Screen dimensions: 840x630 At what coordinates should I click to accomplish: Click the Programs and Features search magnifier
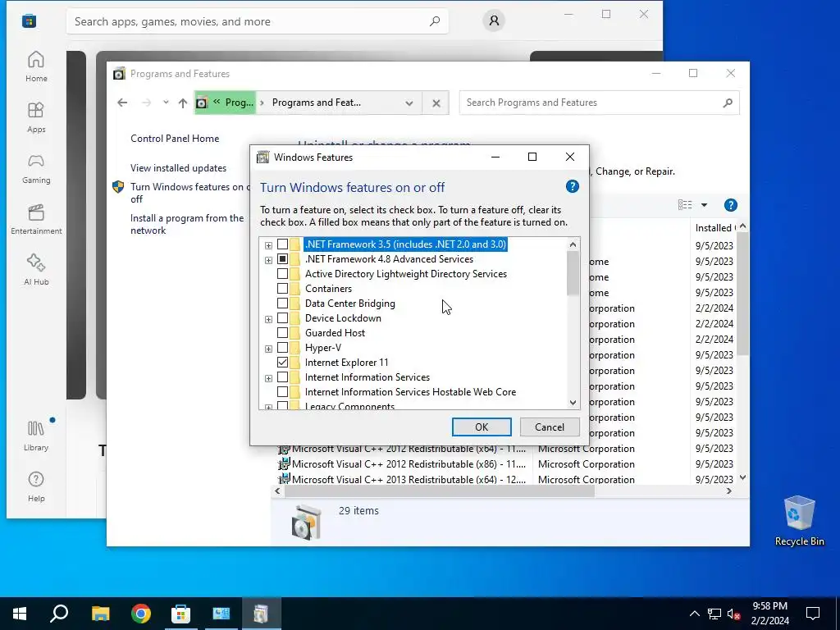pos(727,103)
